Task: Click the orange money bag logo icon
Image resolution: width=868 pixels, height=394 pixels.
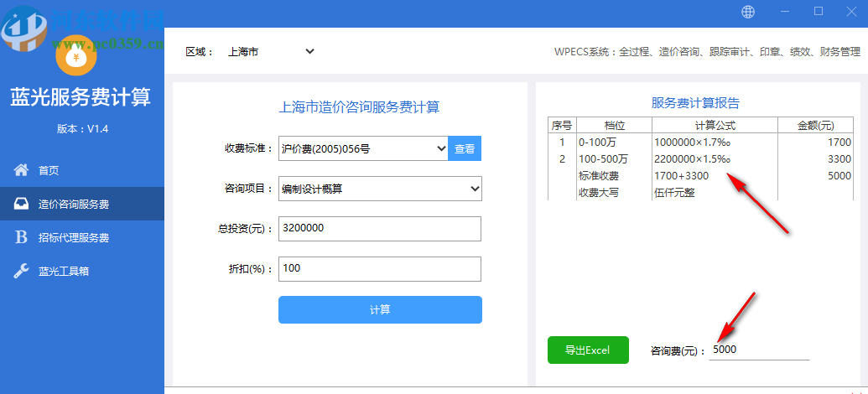Action: pyautogui.click(x=76, y=56)
